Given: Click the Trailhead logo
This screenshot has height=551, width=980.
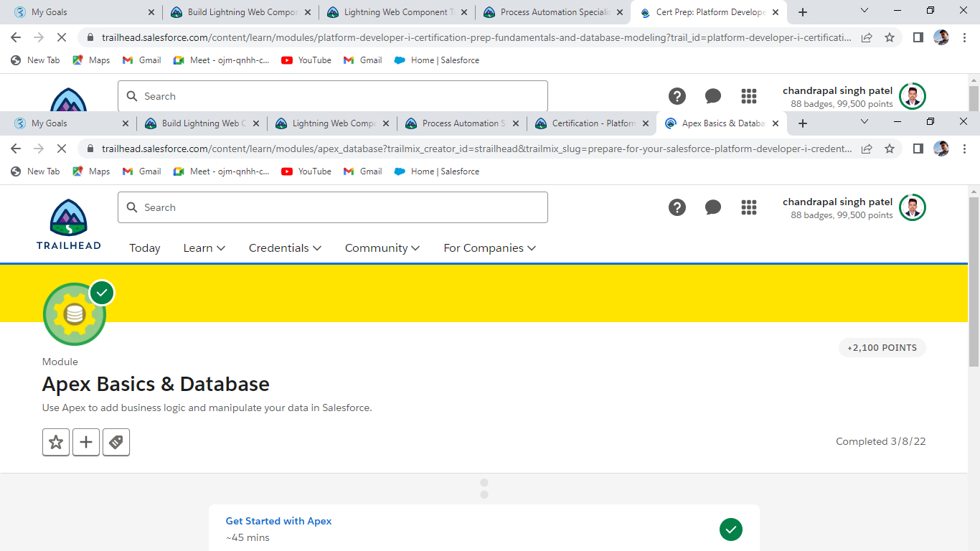Looking at the screenshot, I should coord(69,224).
